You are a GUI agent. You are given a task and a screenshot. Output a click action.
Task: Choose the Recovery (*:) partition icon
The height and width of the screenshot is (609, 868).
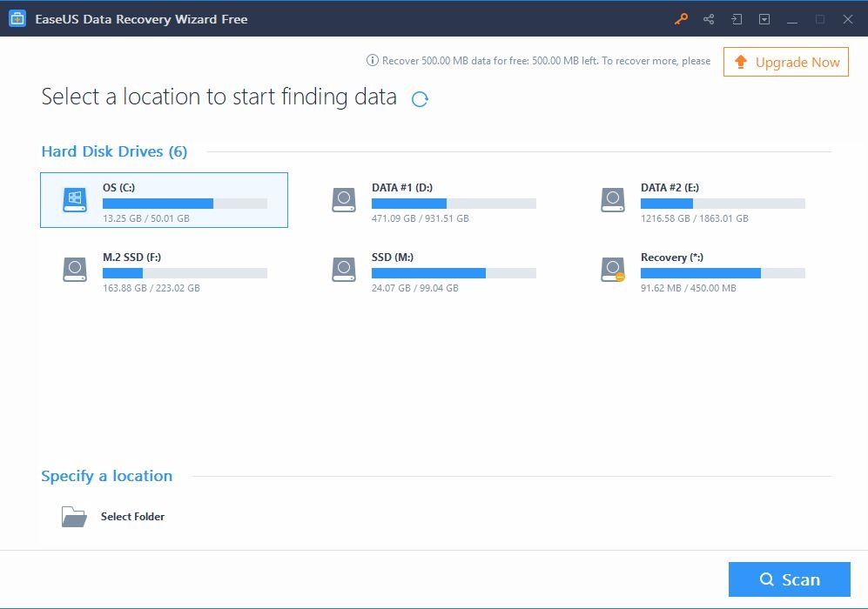coord(613,270)
